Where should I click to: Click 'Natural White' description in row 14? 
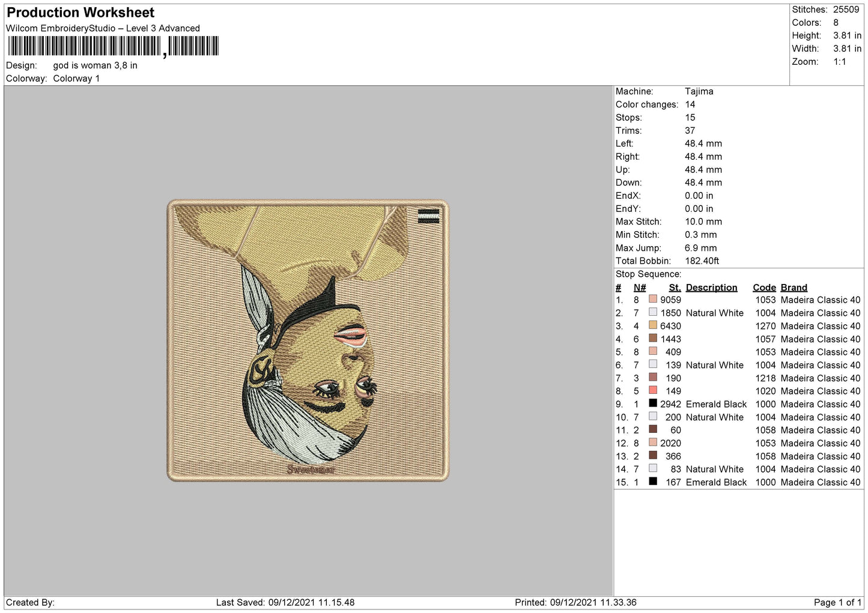[x=714, y=469]
